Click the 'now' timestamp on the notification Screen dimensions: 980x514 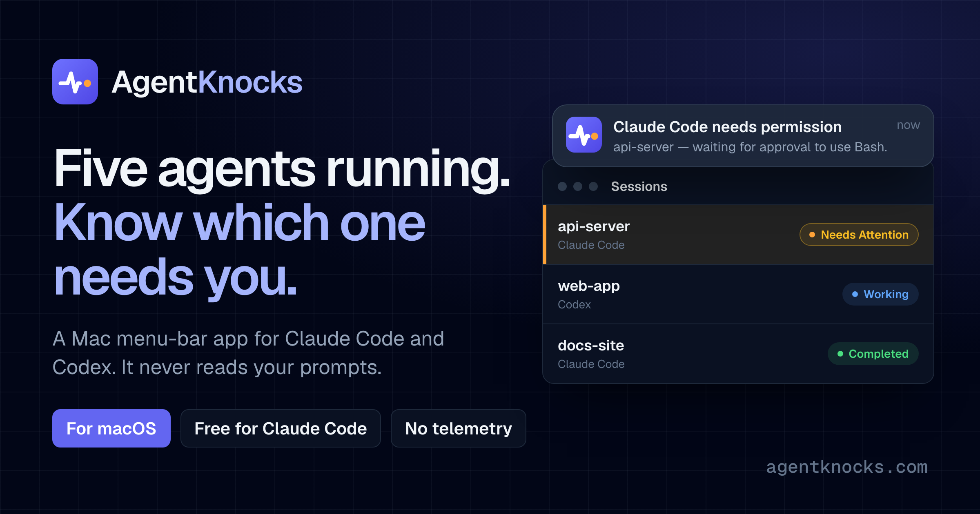(x=908, y=125)
